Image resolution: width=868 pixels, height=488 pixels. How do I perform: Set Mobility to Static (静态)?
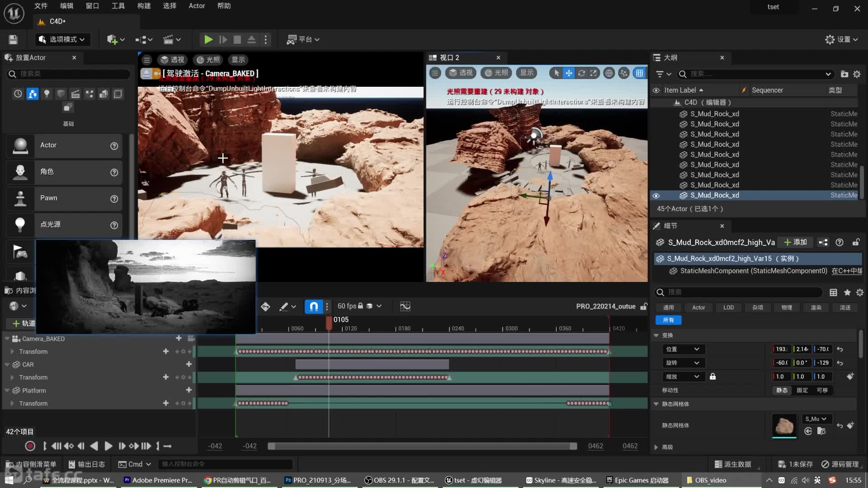coord(782,390)
